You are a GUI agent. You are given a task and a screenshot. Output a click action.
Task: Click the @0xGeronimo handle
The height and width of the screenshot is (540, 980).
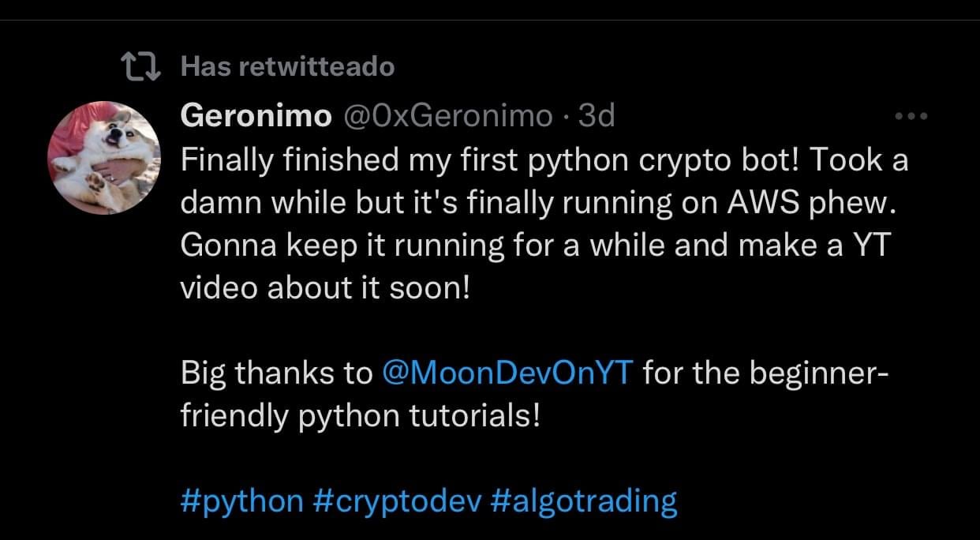[x=447, y=116]
